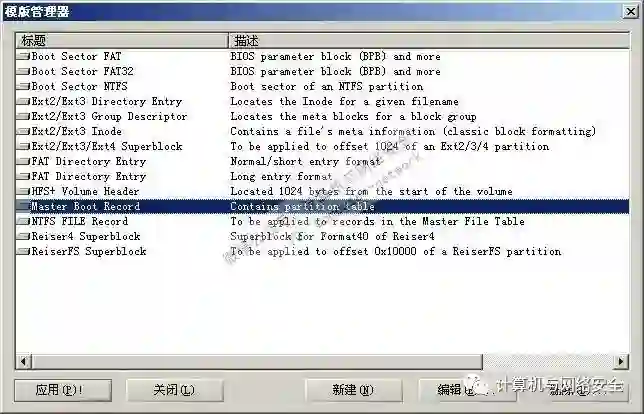Image resolution: width=644 pixels, height=414 pixels.
Task: Select FAT Directory Entry with long entry format
Action: pos(322,176)
